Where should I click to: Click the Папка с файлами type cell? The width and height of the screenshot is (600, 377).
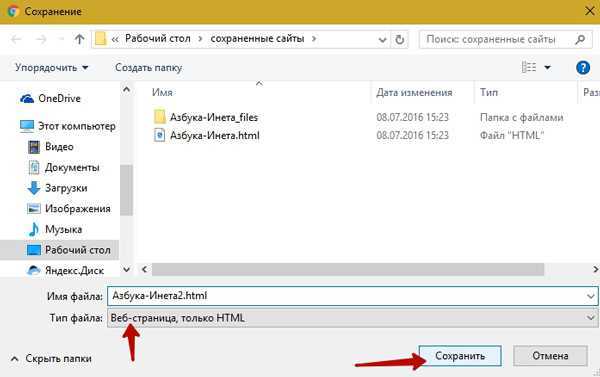522,117
